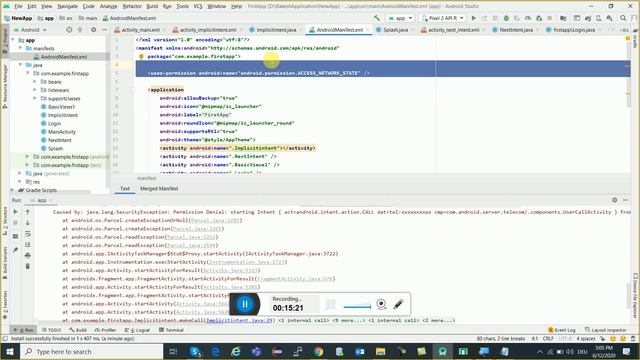Open the Event Log
Viewport: 640px width, 360px height.
click(562, 330)
